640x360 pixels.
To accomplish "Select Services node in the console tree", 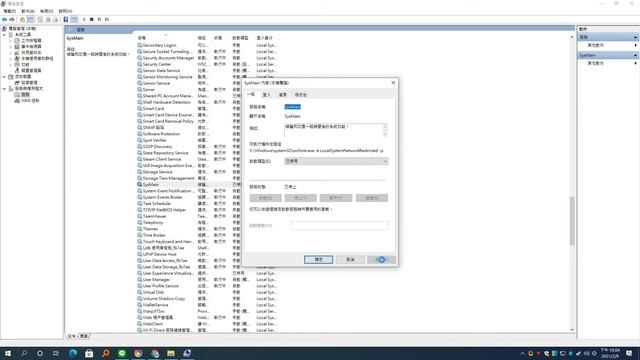I will click(x=22, y=94).
